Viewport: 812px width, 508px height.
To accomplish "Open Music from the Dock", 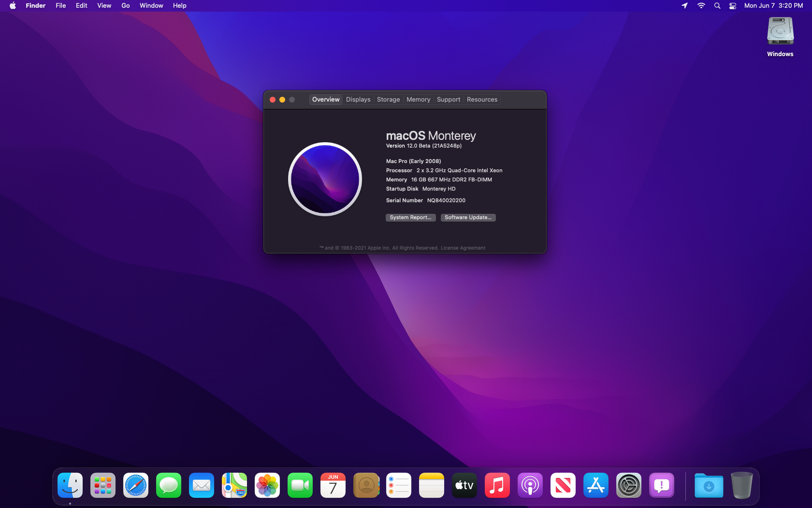I will [x=497, y=485].
